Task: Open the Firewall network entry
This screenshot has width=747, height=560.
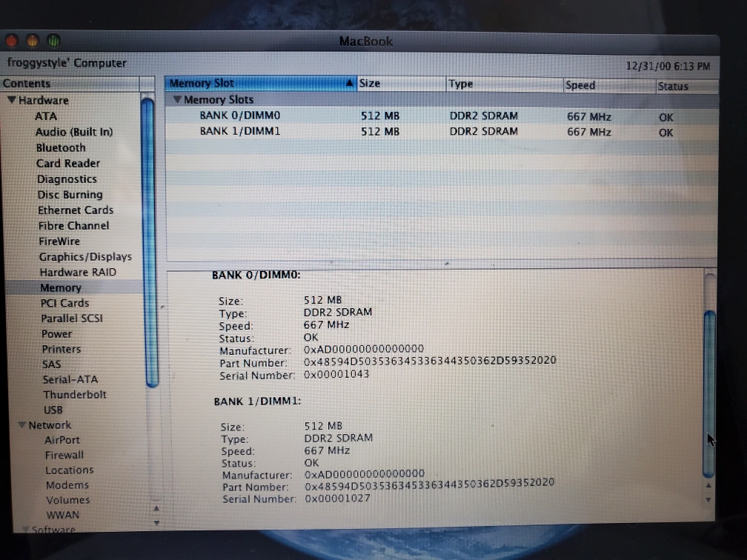Action: click(x=64, y=455)
